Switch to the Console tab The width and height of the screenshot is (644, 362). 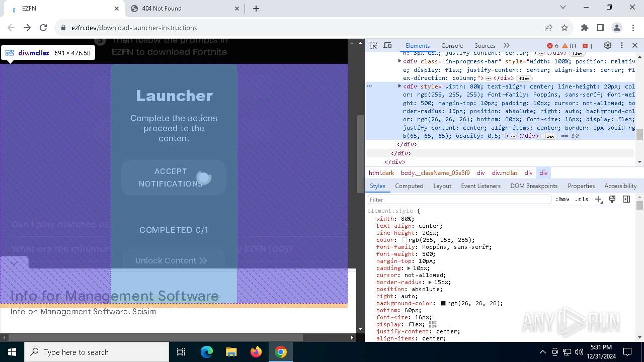(452, 45)
